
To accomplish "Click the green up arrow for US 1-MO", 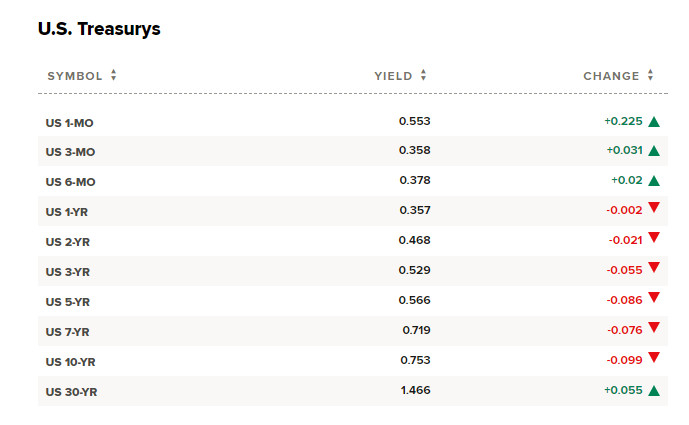I will click(654, 122).
